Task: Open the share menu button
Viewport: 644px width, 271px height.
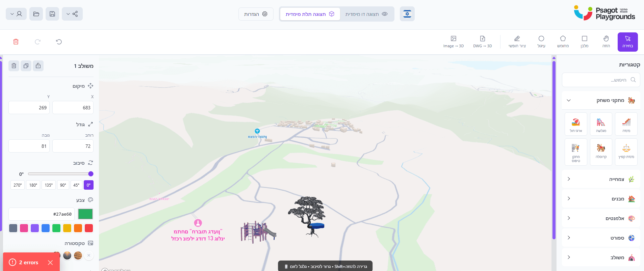Action: (x=72, y=14)
